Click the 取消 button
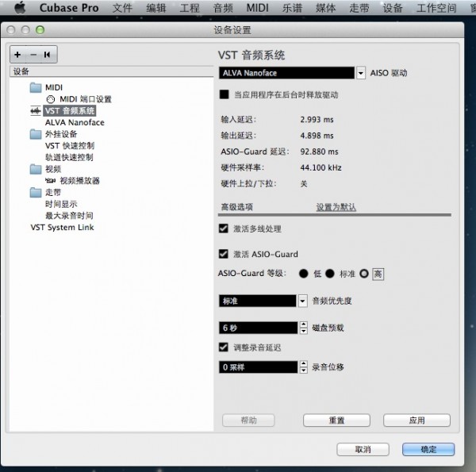The width and height of the screenshot is (476, 472). 363,449
